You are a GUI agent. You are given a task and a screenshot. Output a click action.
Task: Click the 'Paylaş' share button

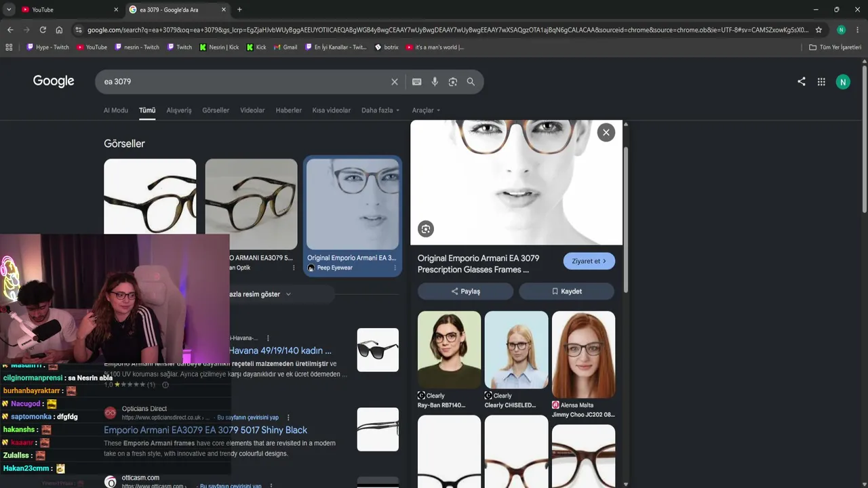point(465,291)
